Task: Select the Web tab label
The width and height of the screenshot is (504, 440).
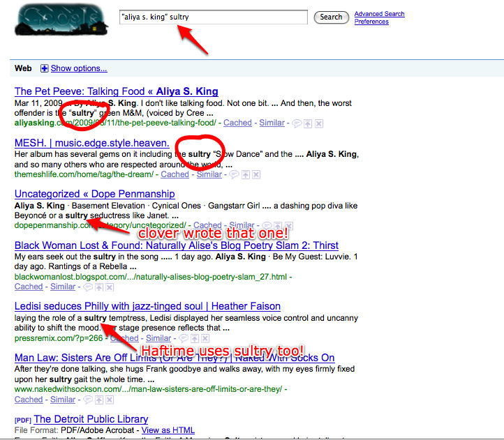Action: [23, 68]
